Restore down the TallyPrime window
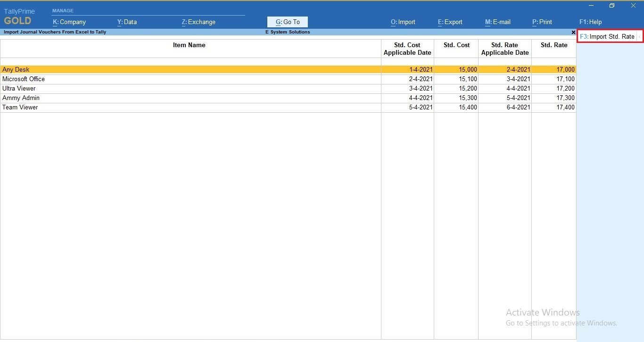The image size is (644, 342). tap(612, 6)
